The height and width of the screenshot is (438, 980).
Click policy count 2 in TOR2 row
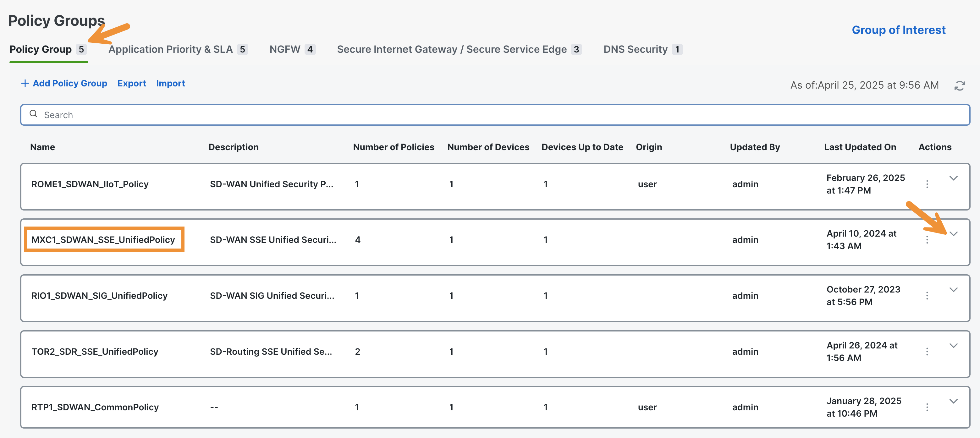pyautogui.click(x=358, y=351)
